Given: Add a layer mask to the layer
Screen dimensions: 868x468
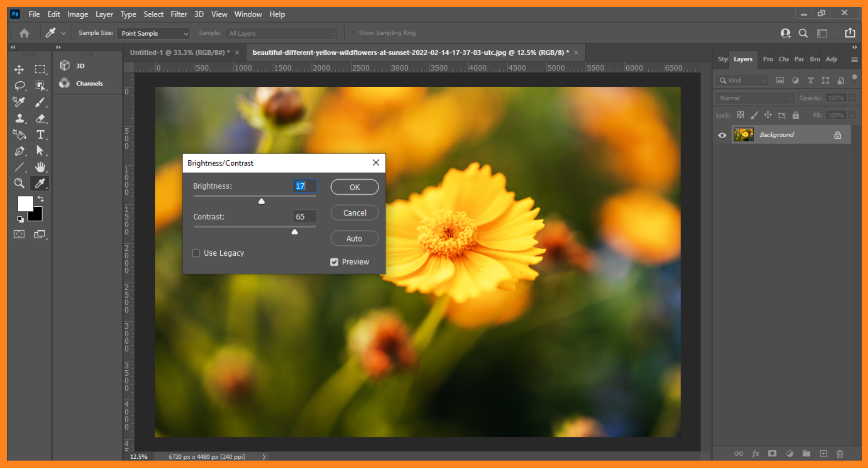Looking at the screenshot, I should coord(773,454).
